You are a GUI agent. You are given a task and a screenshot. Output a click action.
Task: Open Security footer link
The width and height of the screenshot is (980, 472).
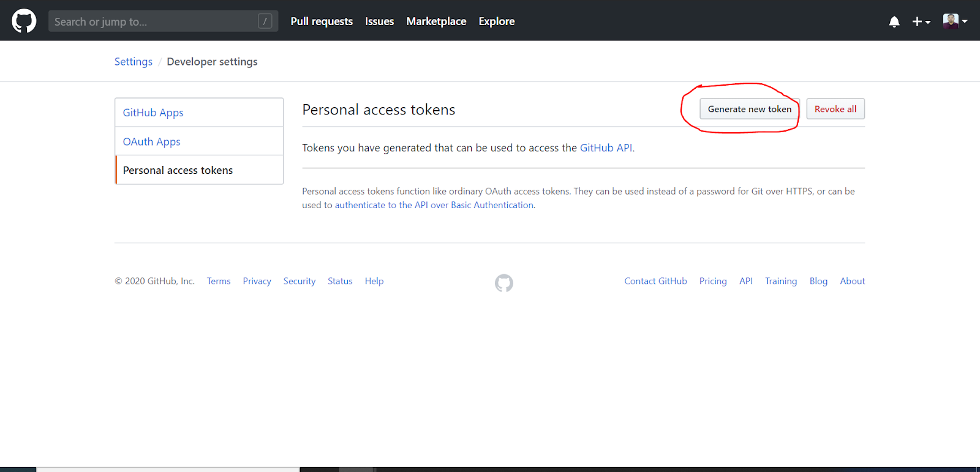click(x=300, y=281)
